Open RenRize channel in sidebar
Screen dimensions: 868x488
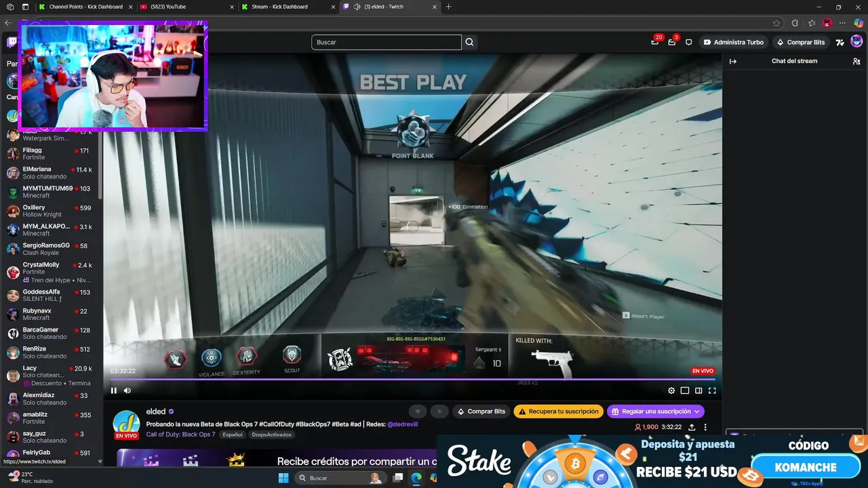tap(52, 352)
